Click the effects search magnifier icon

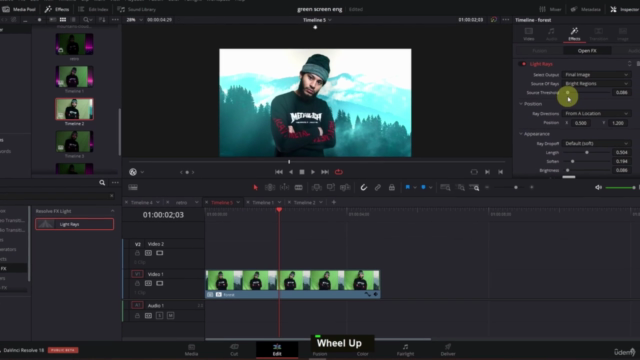point(102,183)
